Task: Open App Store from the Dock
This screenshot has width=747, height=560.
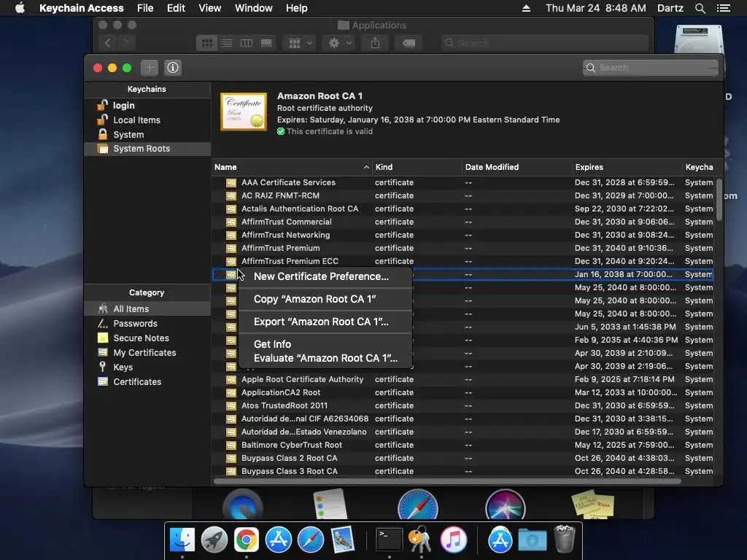Action: pos(278,540)
